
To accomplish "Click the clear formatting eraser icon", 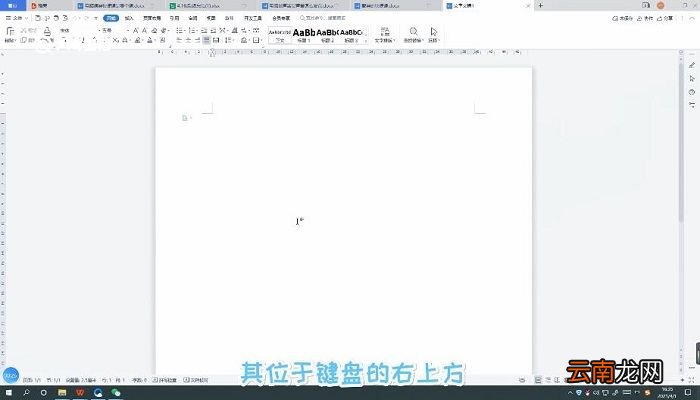I will [154, 30].
